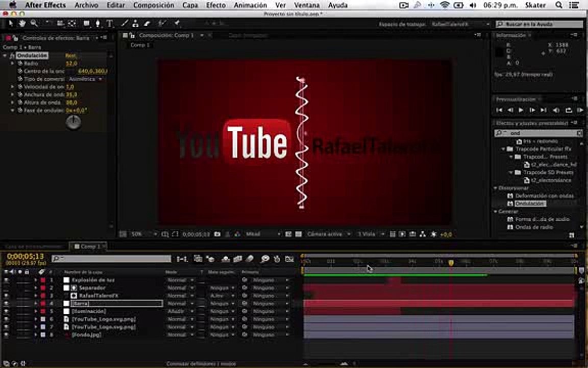Select the Text (T) tool
Screen dimensions: 588x368
pyautogui.click(x=110, y=24)
